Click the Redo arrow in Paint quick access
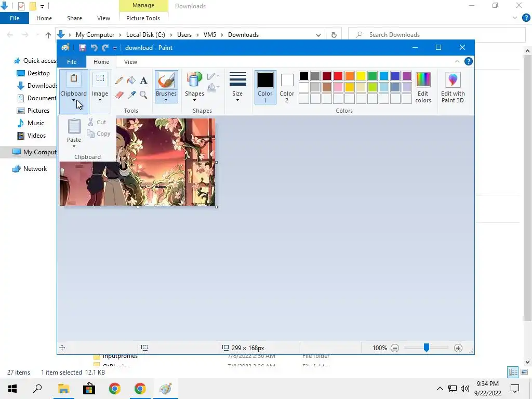Image resolution: width=532 pixels, height=399 pixels. [105, 48]
